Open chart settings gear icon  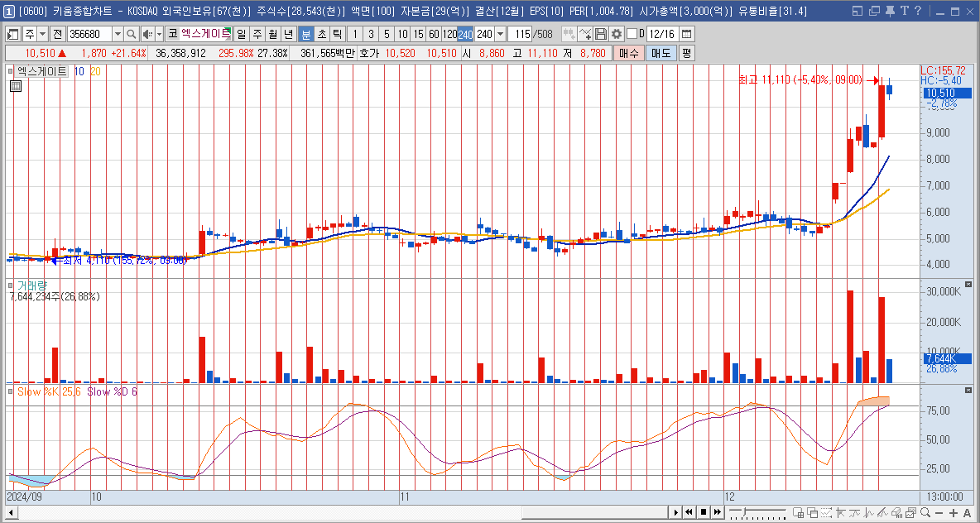pos(617,34)
